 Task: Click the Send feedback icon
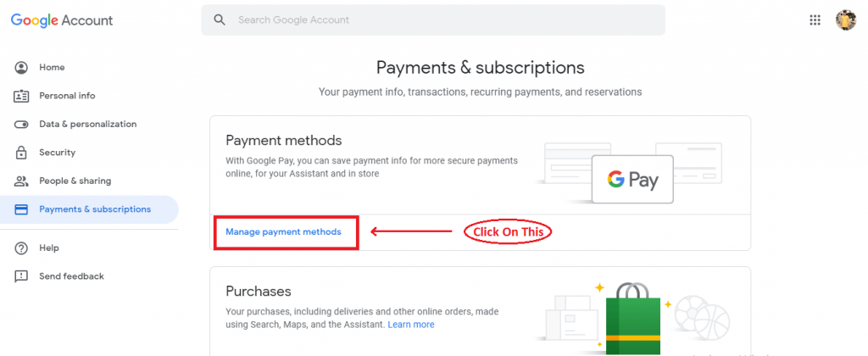pyautogui.click(x=21, y=276)
